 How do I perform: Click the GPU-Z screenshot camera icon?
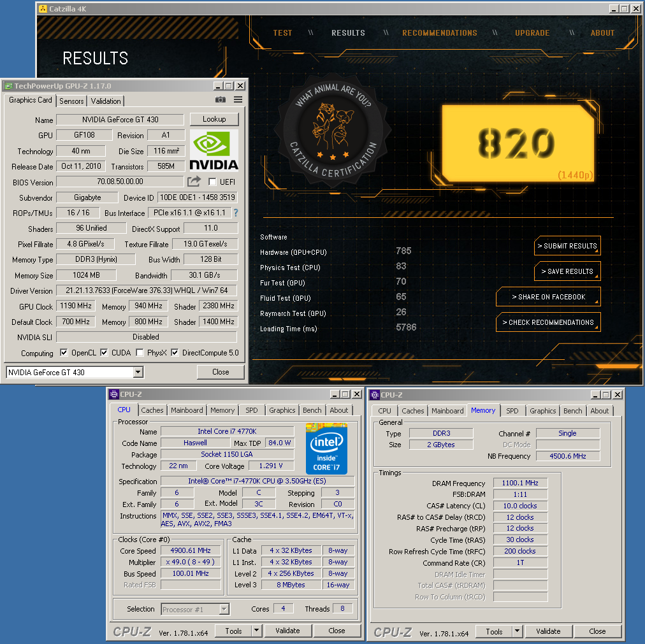pos(220,99)
